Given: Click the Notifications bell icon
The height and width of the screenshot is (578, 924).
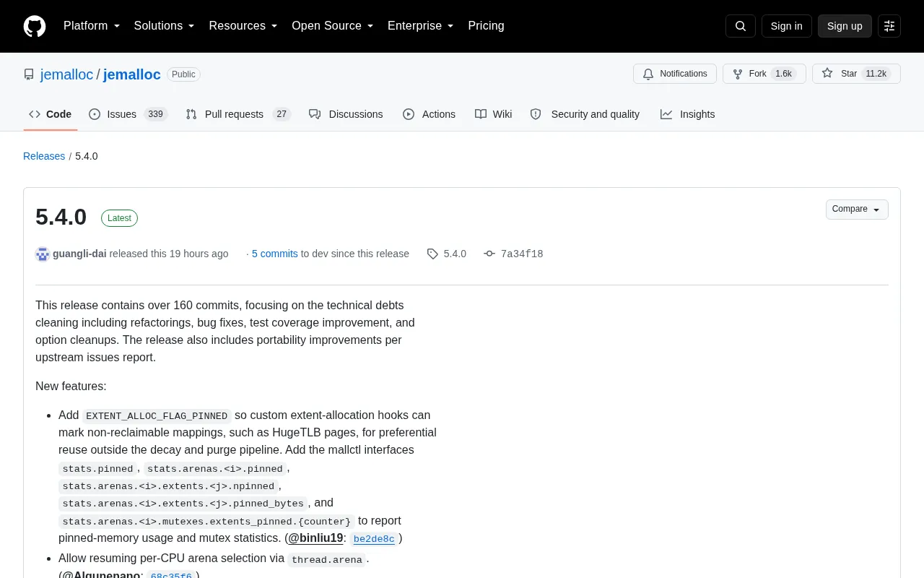Looking at the screenshot, I should tap(648, 74).
